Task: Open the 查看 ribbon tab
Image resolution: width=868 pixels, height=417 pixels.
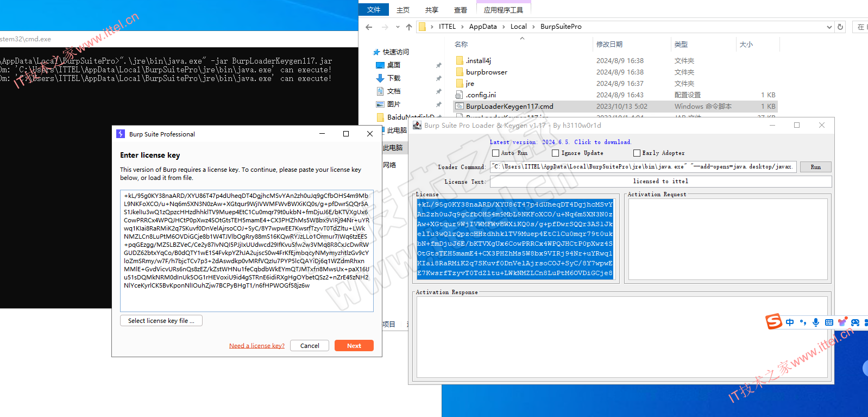Action: [x=461, y=10]
